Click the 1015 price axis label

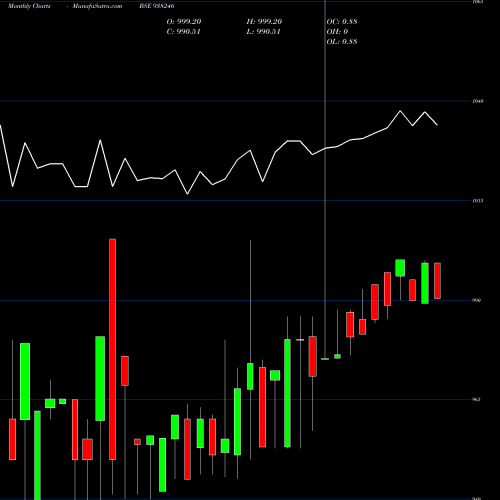click(x=478, y=201)
